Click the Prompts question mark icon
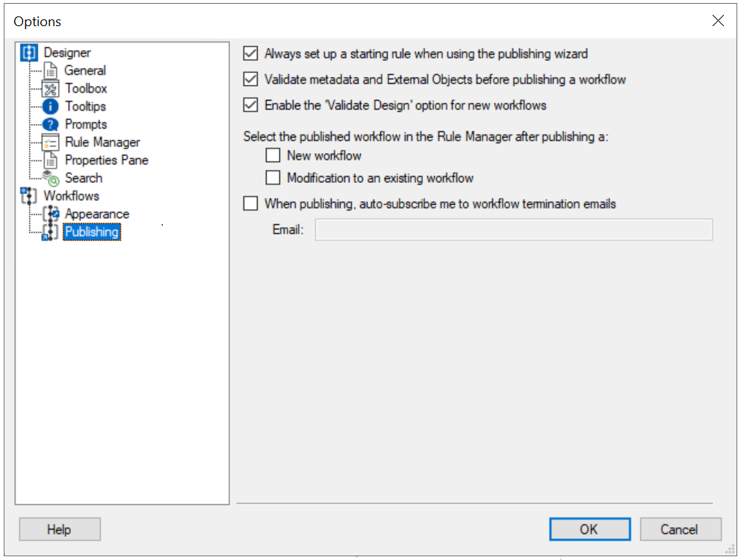This screenshot has height=560, width=738. tap(51, 125)
